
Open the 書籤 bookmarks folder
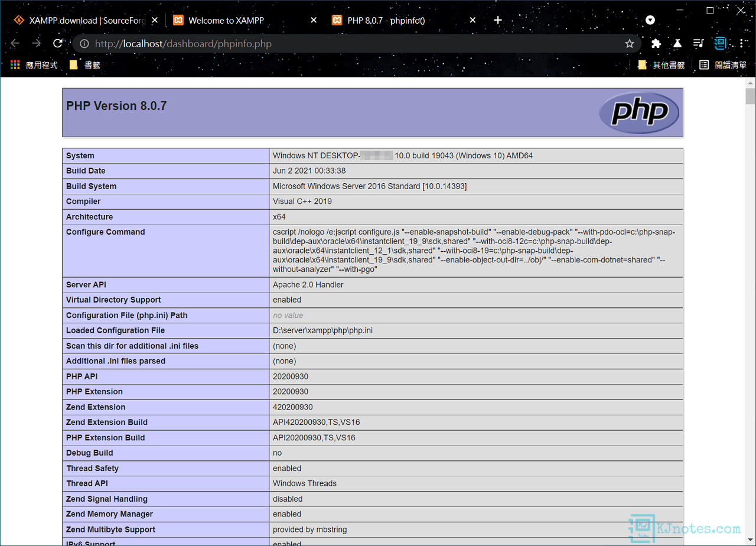pos(85,65)
